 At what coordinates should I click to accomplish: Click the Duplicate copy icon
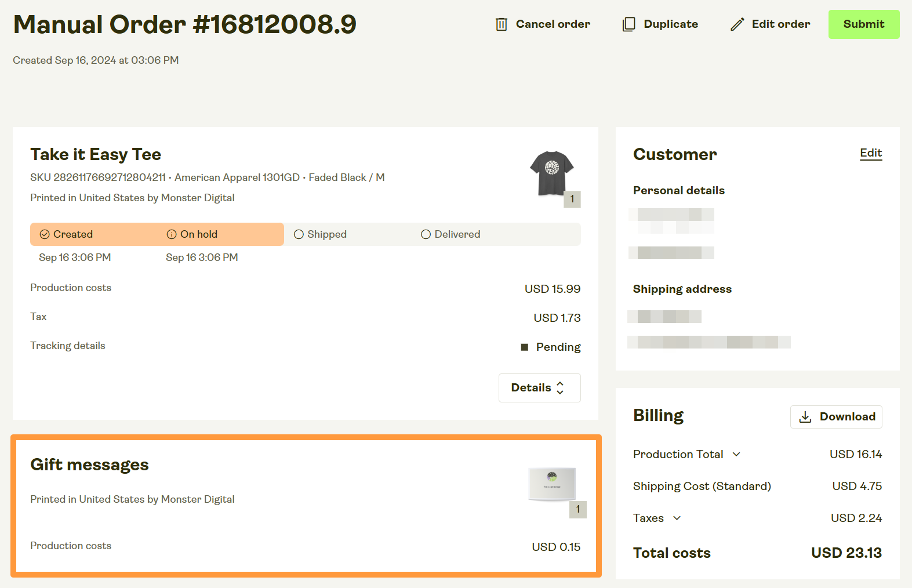(628, 24)
